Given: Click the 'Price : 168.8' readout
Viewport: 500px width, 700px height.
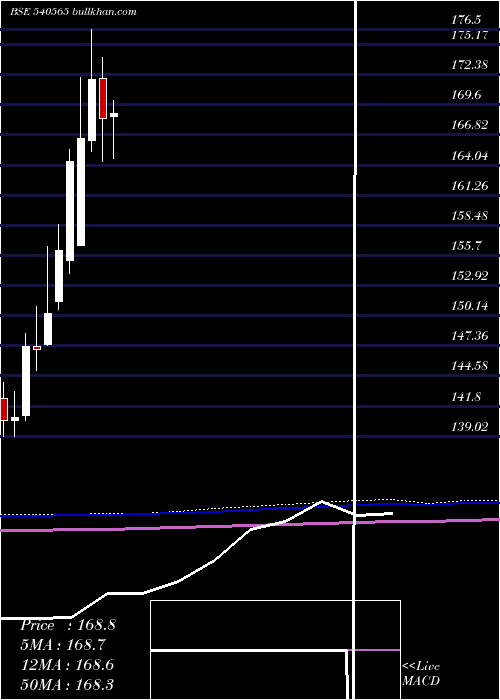Looking at the screenshot, I should (68, 625).
